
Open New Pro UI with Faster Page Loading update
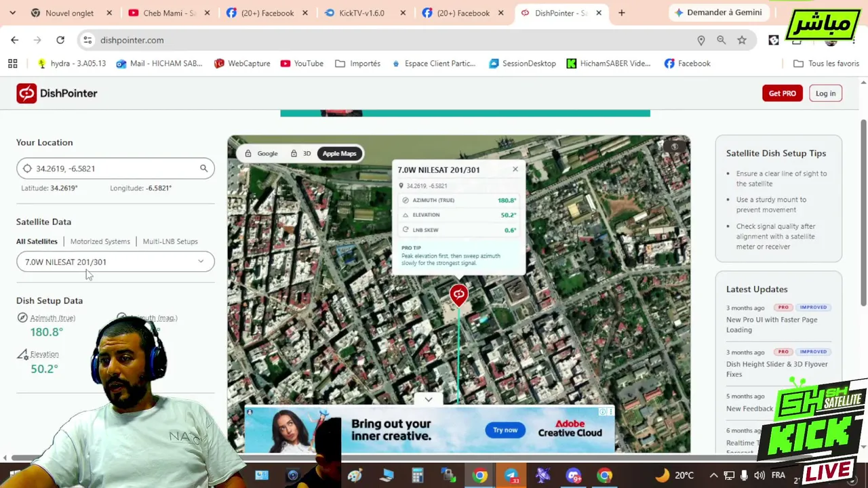(772, 325)
